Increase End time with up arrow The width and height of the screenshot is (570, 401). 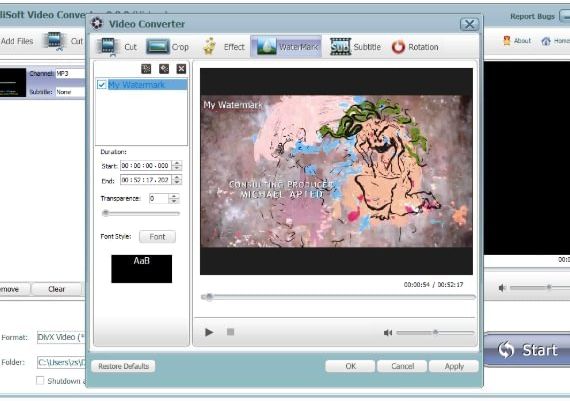pos(177,177)
